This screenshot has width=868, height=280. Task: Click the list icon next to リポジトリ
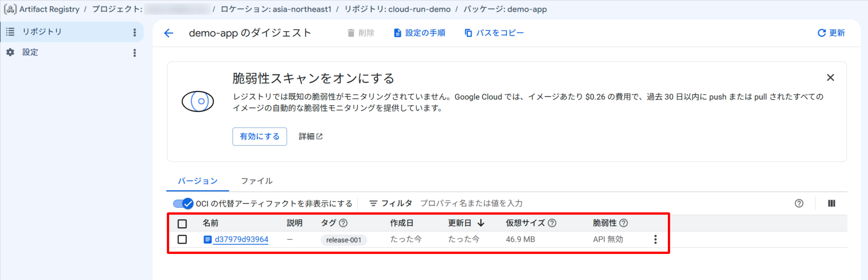pyautogui.click(x=10, y=32)
